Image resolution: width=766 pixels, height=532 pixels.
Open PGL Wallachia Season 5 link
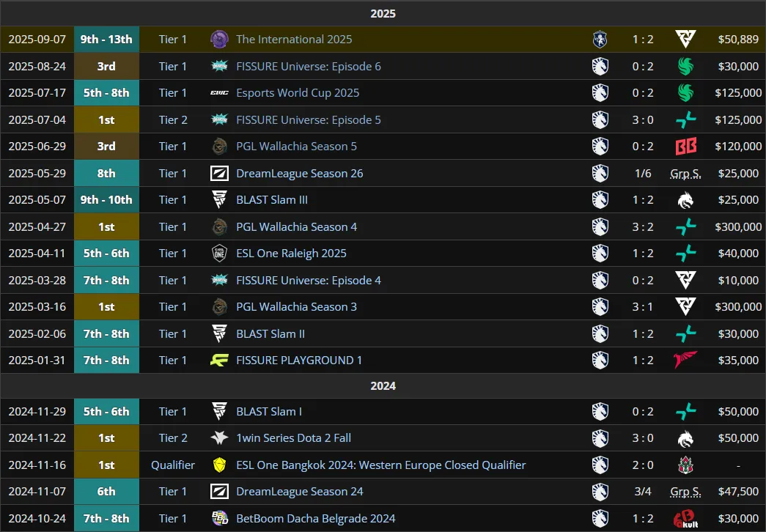pos(297,147)
